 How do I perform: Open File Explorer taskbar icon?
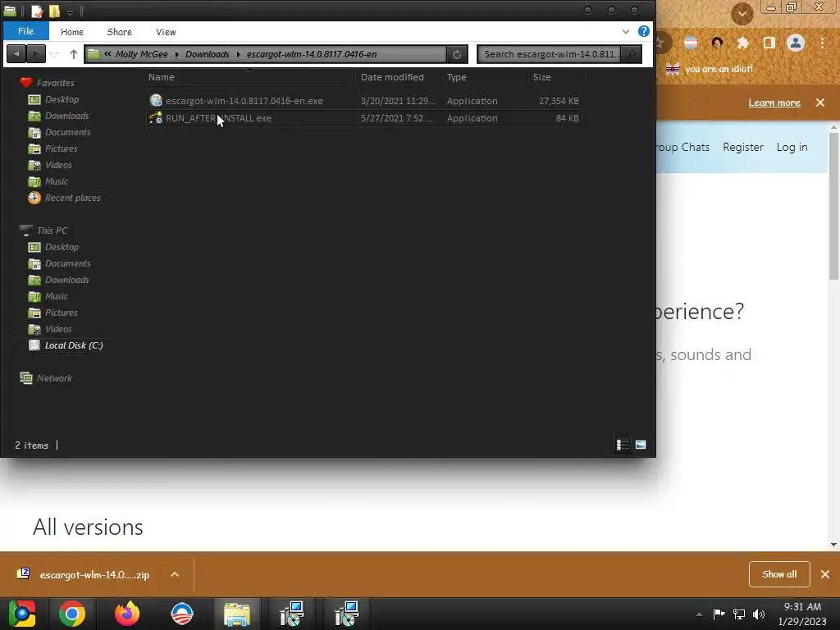tap(237, 614)
